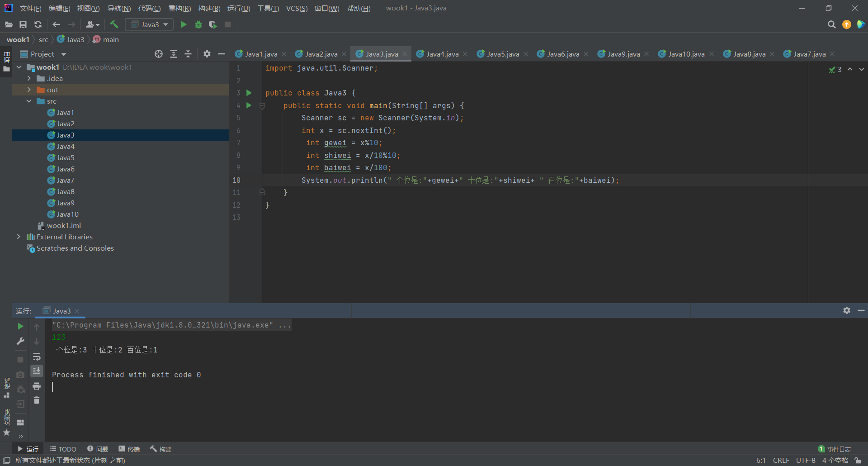Expand External Libraries node
Viewport: 868px width, 466px height.
[19, 237]
